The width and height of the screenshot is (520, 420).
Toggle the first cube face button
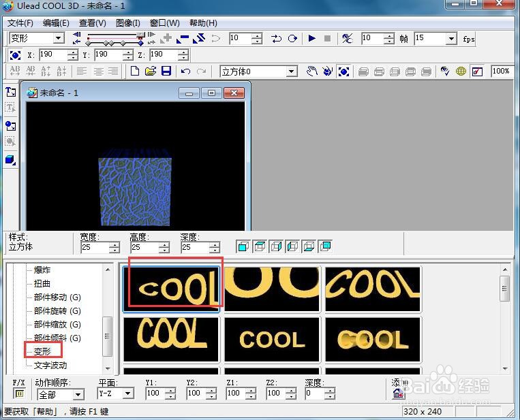[243, 247]
